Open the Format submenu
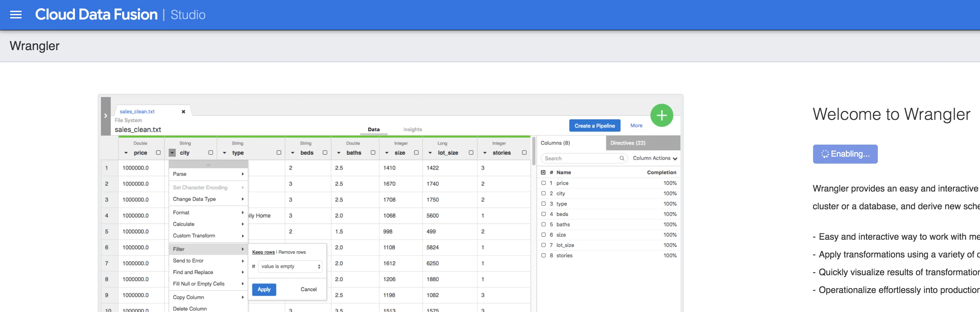Viewport: 980px width, 312px height. point(208,213)
